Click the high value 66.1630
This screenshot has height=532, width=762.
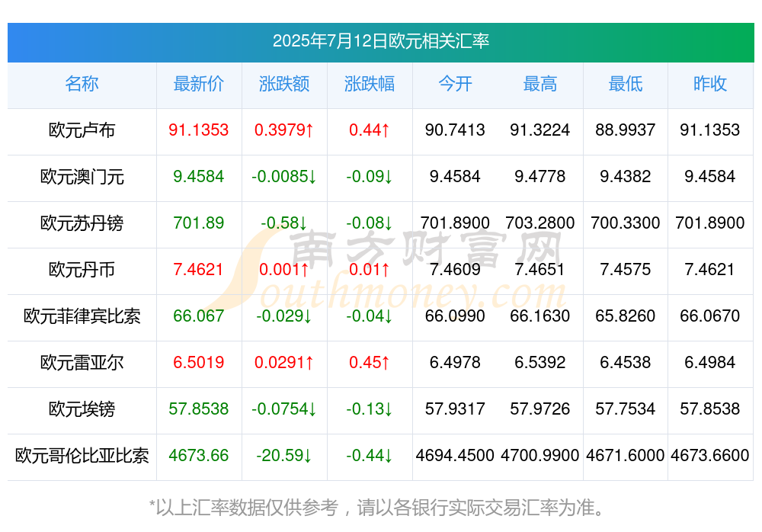pos(540,316)
